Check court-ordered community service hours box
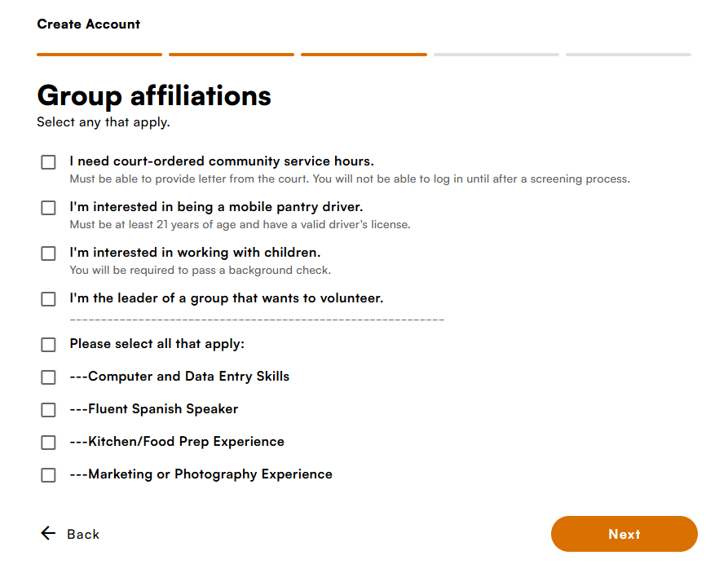Image resolution: width=728 pixels, height=573 pixels. tap(48, 162)
